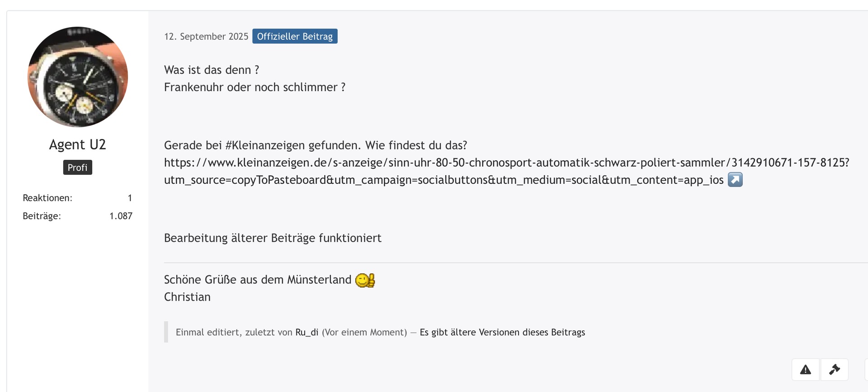Click the Profi rank badge
This screenshot has width=868, height=392.
(77, 167)
